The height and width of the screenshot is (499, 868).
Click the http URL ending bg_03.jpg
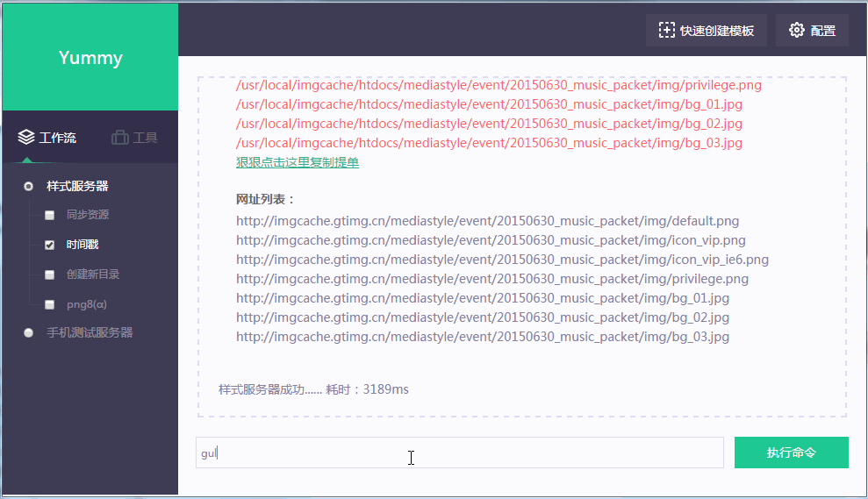point(483,338)
